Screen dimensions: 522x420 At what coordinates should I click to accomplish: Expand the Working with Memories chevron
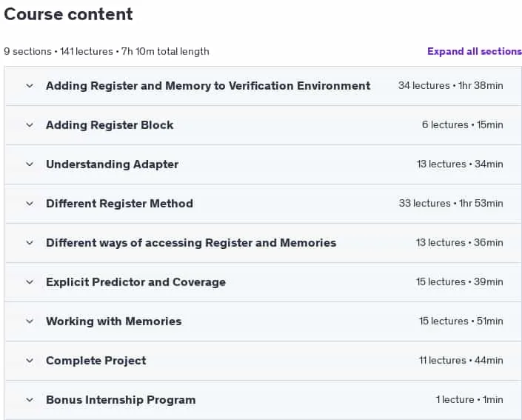30,321
